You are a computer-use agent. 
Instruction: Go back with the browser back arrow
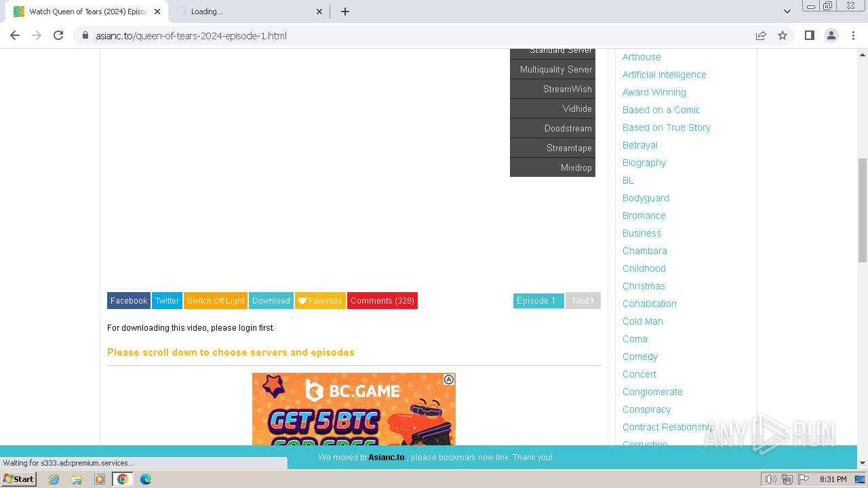tap(15, 35)
